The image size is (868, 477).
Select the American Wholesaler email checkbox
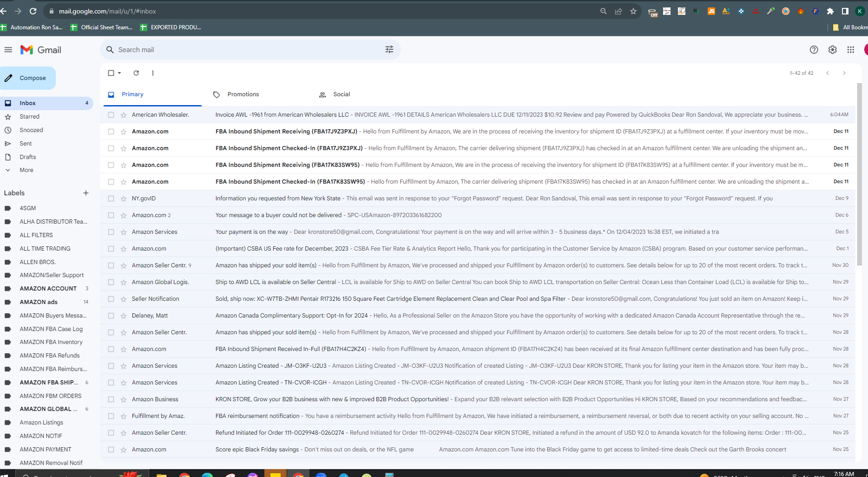(111, 115)
